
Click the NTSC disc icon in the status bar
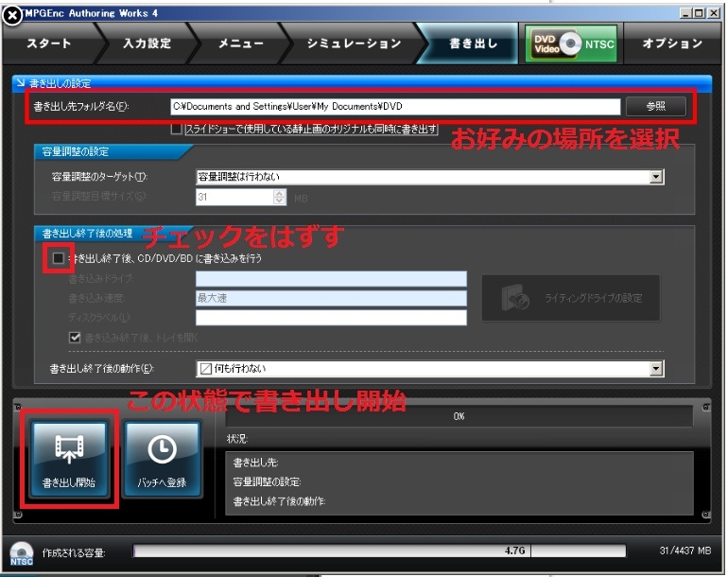tap(22, 553)
